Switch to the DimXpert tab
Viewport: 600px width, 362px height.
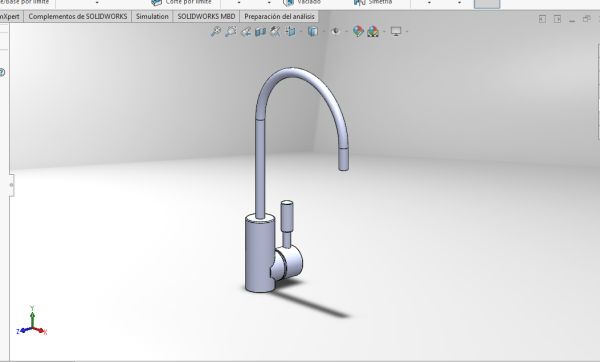(x=11, y=16)
